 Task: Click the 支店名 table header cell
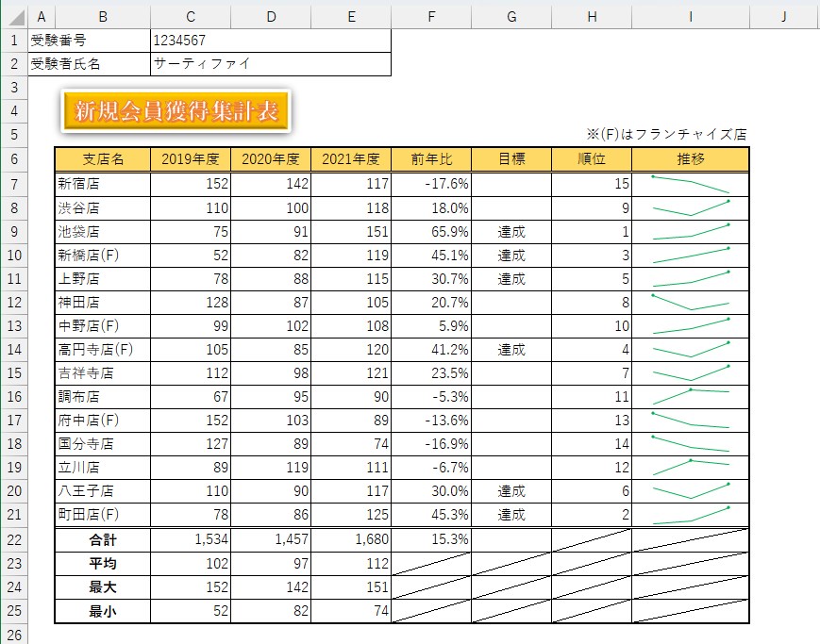103,159
